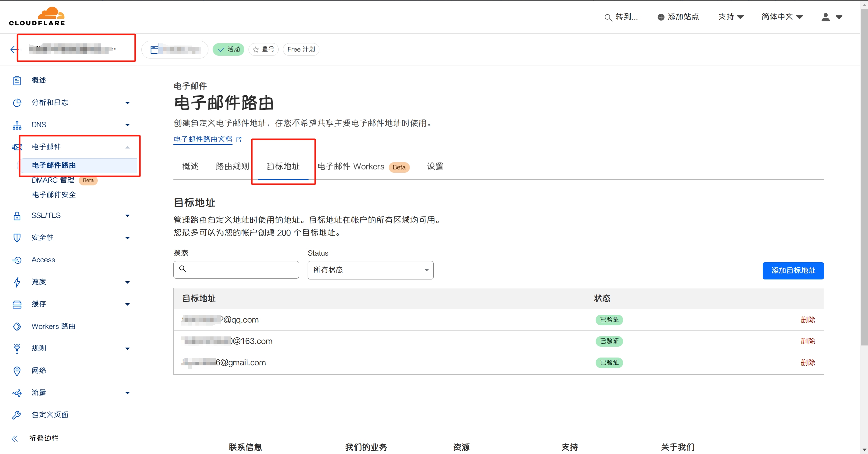
Task: Open the 概述 clipboard icon in sidebar
Action: coord(17,80)
